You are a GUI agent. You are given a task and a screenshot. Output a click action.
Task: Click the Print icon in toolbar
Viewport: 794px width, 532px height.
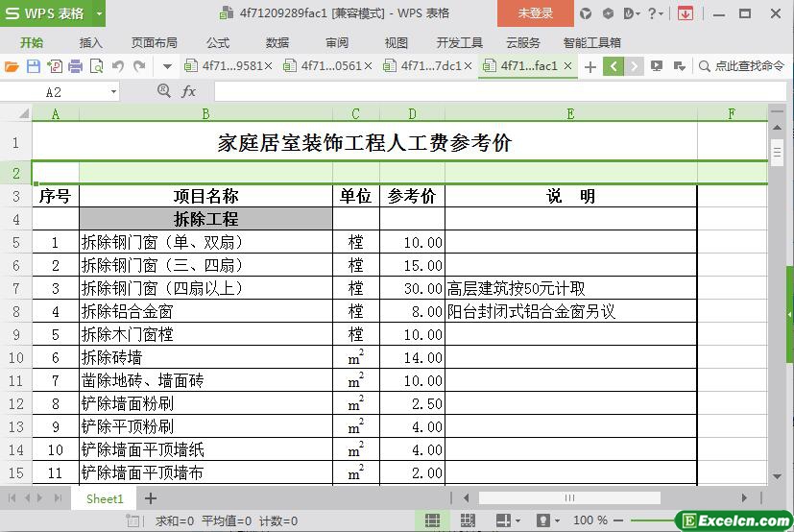[75, 66]
